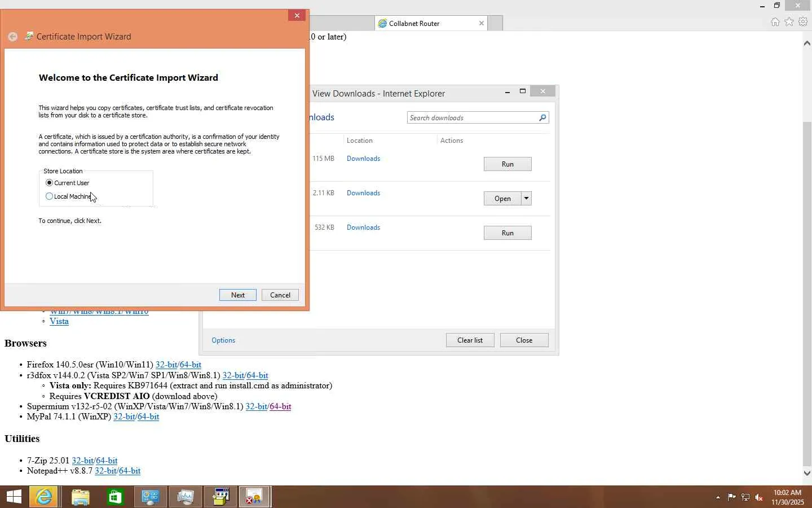Switch to the installer package taskbar icon
The image size is (812, 508).
click(220, 497)
